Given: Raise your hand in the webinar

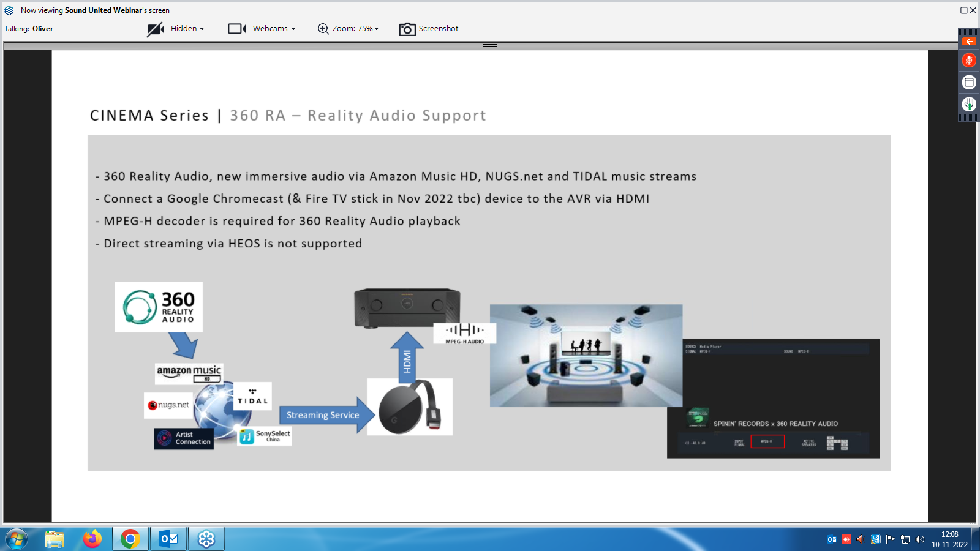Looking at the screenshot, I should click(969, 104).
